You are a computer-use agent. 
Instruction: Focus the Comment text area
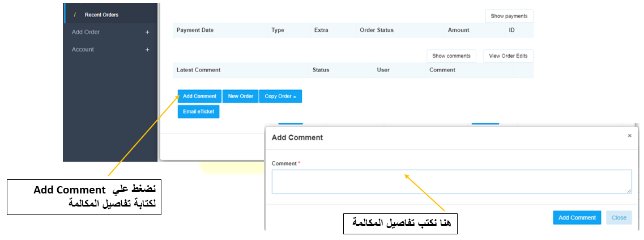tap(451, 182)
